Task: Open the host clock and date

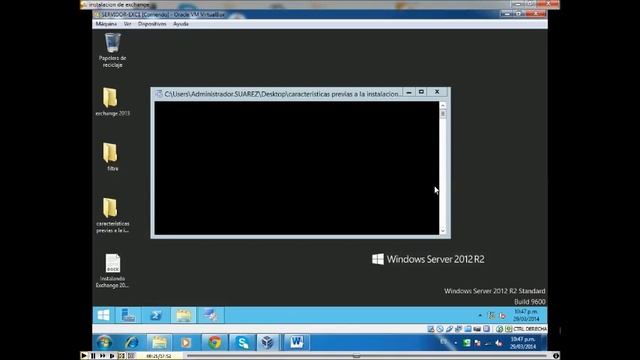Action: [523, 343]
